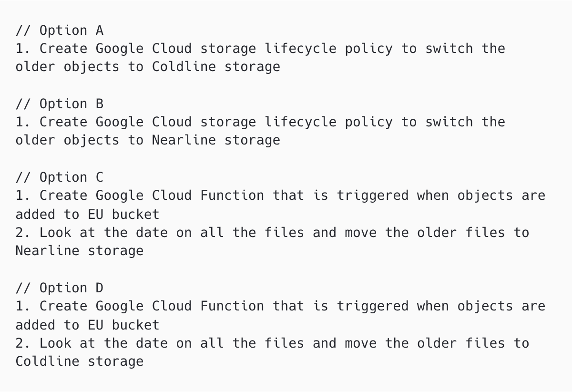572x392 pixels.
Task: Click the word Nearline in Option B
Action: (x=184, y=140)
